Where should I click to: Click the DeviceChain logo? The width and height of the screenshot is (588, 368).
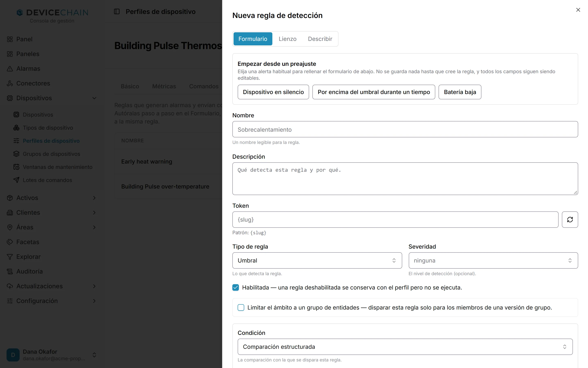point(52,12)
